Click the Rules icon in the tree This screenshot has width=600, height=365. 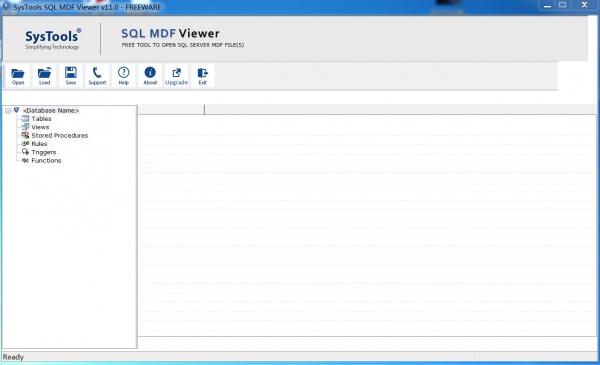(26, 143)
